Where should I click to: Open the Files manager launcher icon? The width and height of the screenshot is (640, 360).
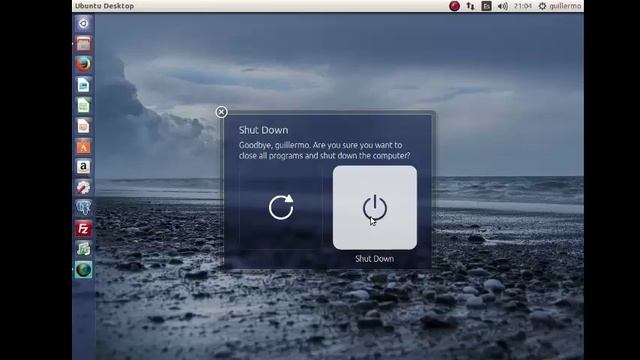(x=84, y=44)
